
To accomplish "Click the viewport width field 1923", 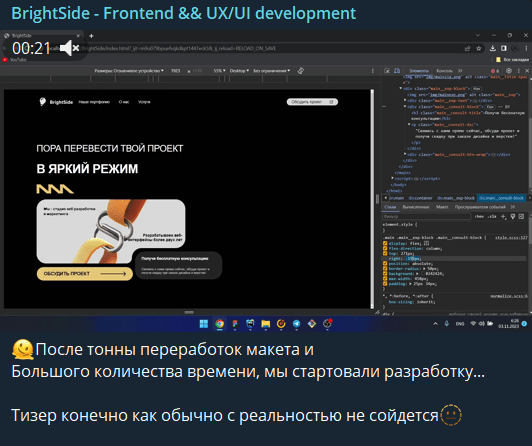I will [175, 71].
